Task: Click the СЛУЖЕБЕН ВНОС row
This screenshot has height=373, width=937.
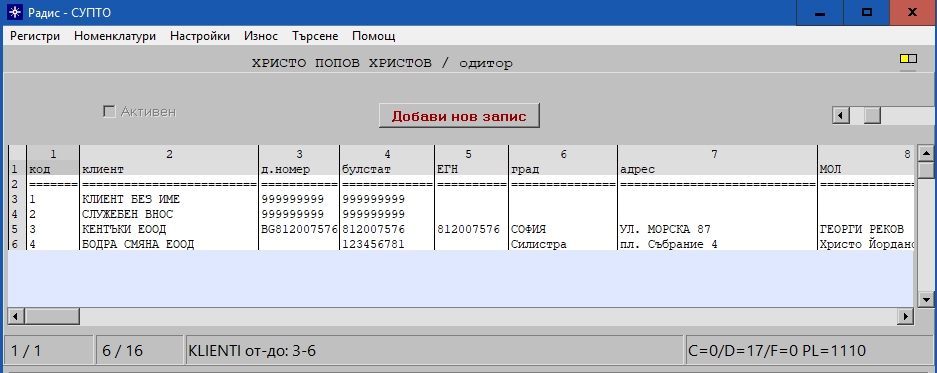Action: pyautogui.click(x=460, y=214)
